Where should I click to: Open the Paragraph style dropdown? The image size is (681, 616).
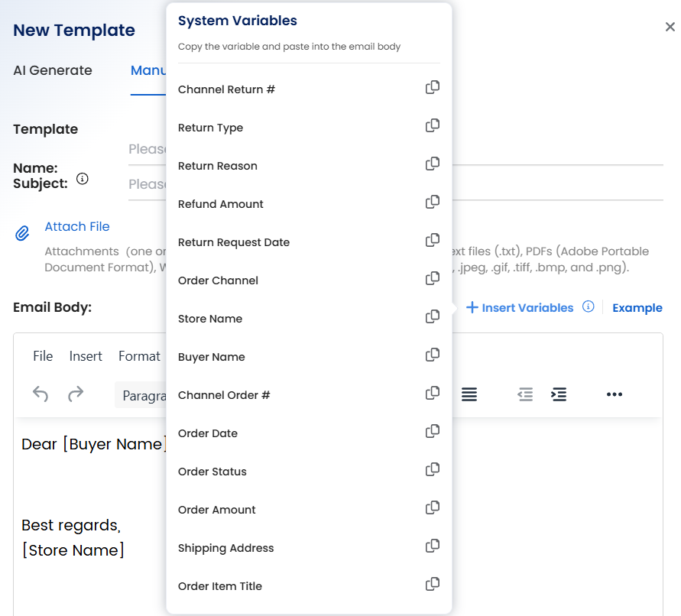[141, 396]
